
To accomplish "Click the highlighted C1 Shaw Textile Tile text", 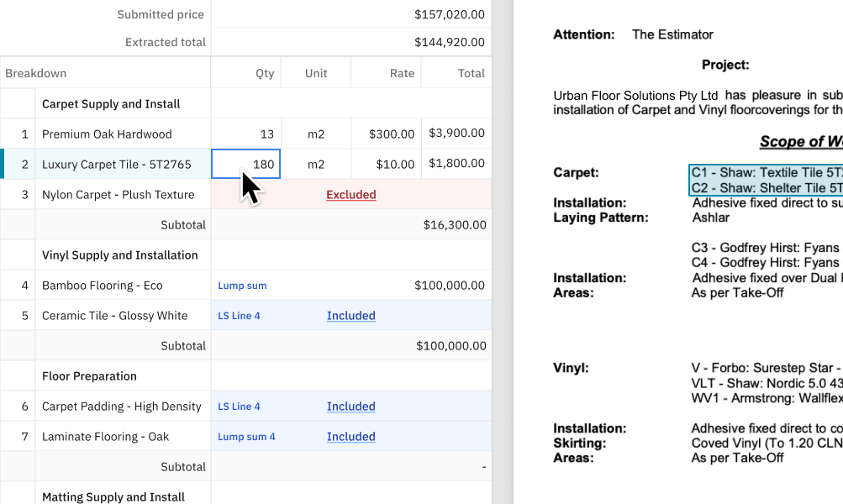I will pos(765,173).
